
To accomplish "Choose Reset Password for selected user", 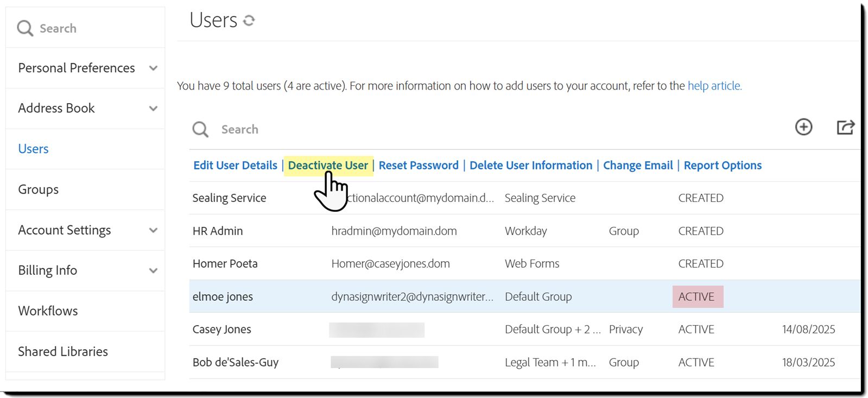I will tap(419, 166).
